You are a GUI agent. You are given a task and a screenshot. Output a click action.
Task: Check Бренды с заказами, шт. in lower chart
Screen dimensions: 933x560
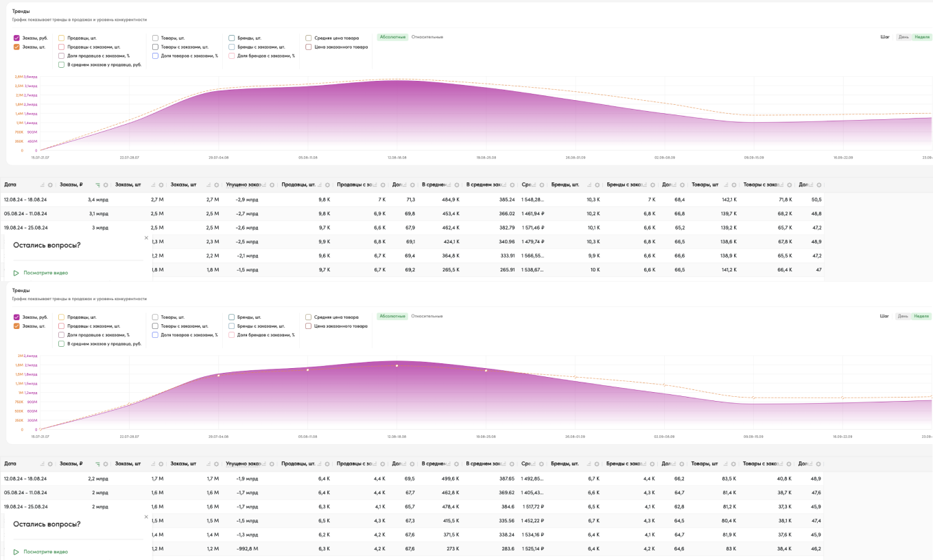[232, 326]
